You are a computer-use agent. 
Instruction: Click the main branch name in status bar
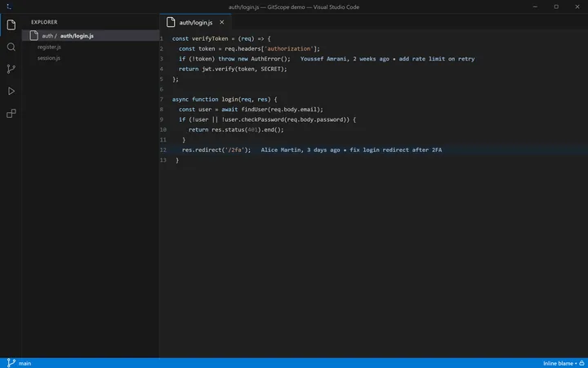point(24,363)
